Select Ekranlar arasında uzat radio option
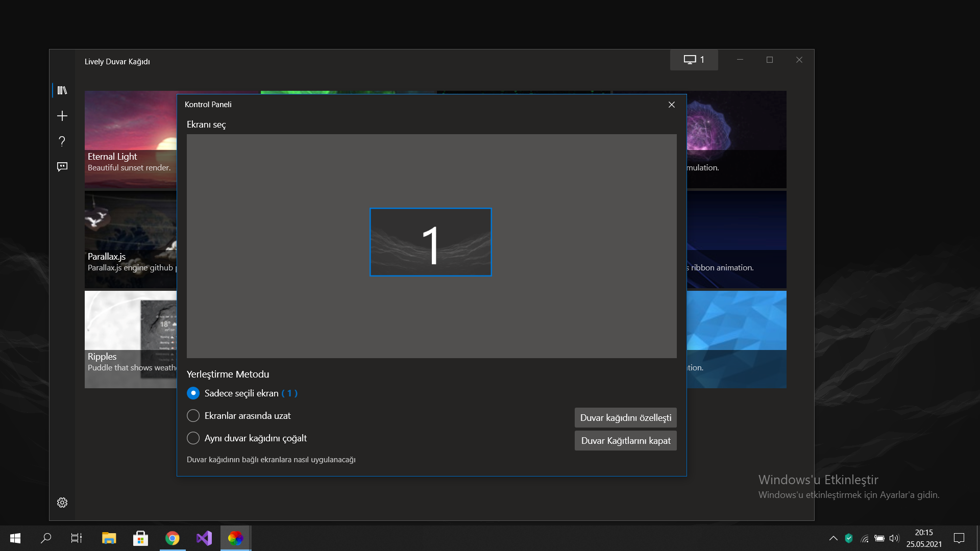The height and width of the screenshot is (551, 980). point(193,416)
